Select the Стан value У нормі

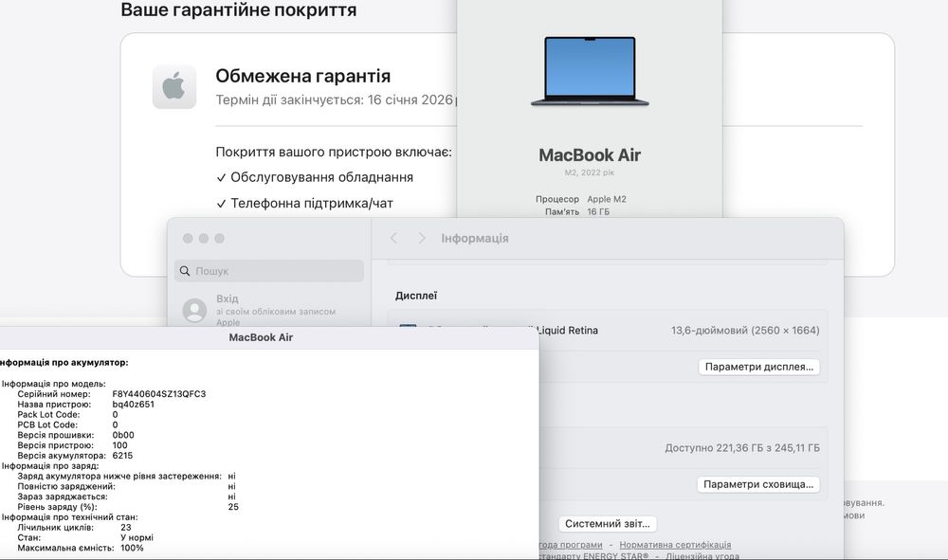point(137,537)
